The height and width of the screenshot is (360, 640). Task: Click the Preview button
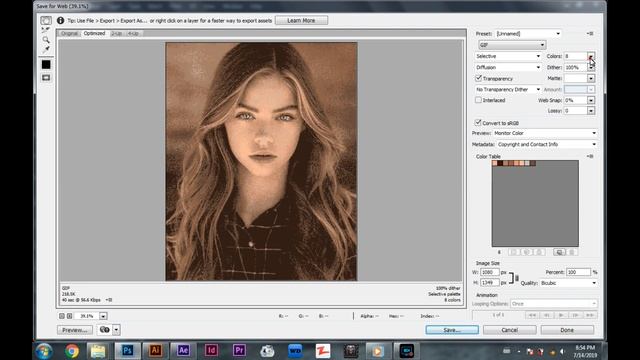pyautogui.click(x=75, y=330)
